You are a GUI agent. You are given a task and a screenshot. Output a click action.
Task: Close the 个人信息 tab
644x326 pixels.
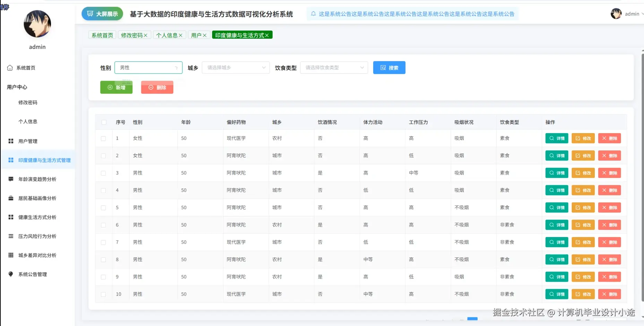pos(181,35)
